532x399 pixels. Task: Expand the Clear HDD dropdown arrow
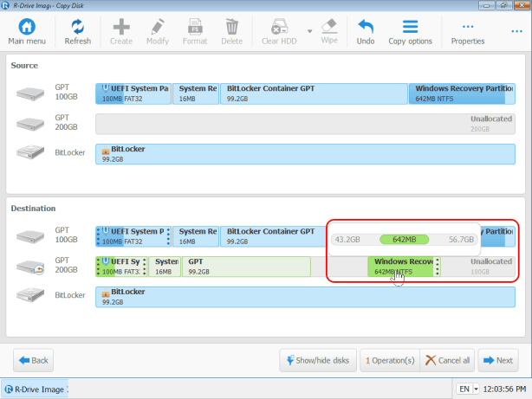[309, 31]
